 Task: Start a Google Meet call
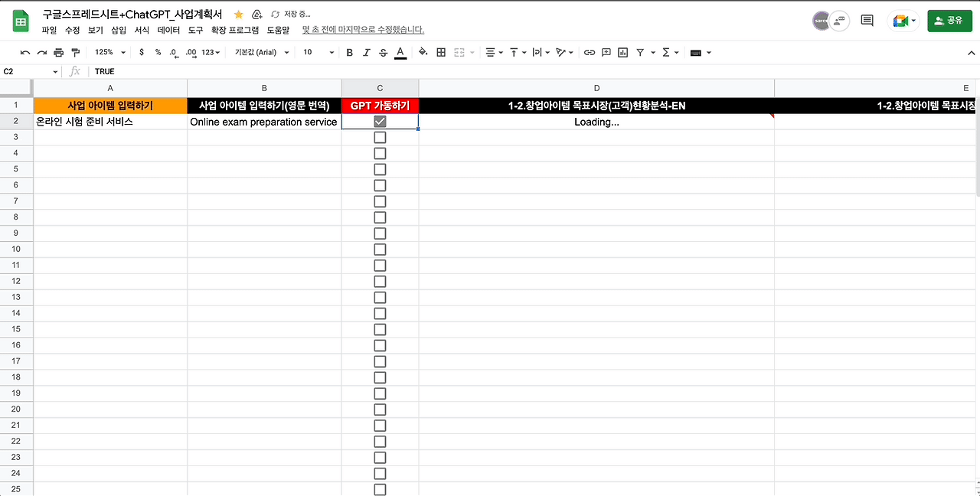coord(903,21)
